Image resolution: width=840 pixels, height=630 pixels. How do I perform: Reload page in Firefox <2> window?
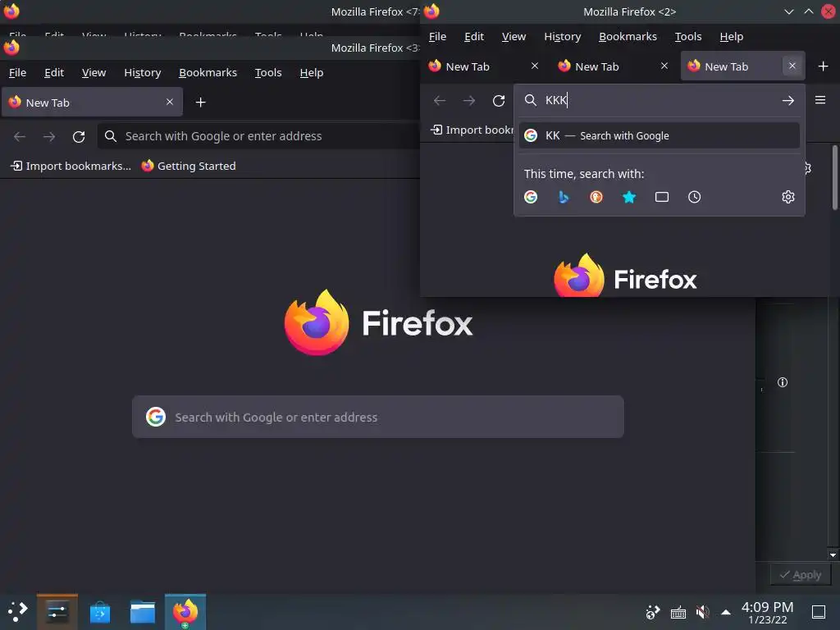coord(499,101)
